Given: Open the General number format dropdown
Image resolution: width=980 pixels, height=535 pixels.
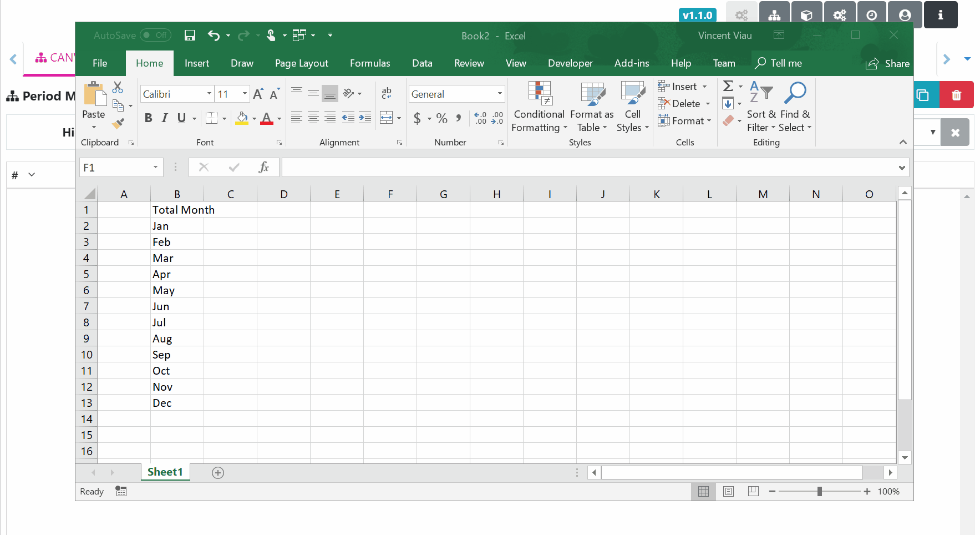Looking at the screenshot, I should click(x=499, y=94).
